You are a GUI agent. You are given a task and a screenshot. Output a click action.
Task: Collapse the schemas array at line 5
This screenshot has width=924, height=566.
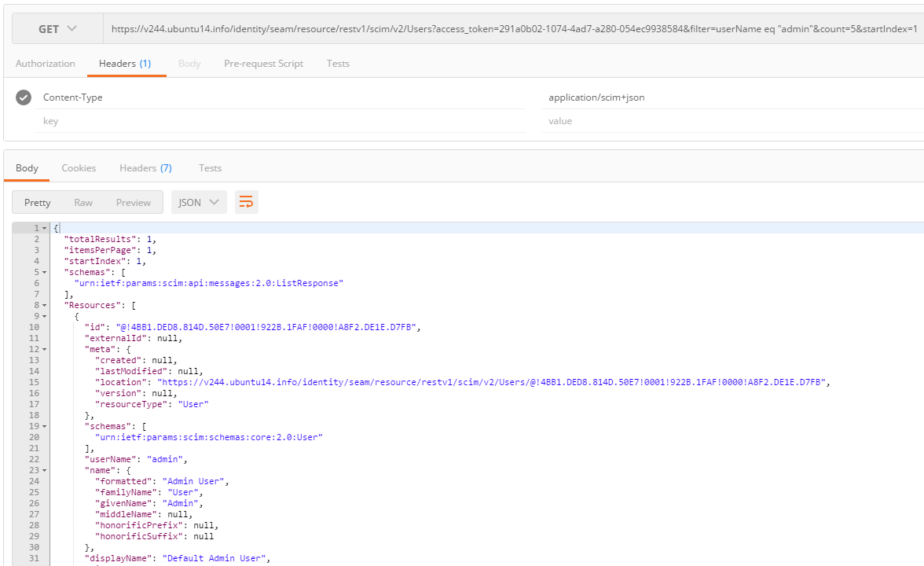45,272
